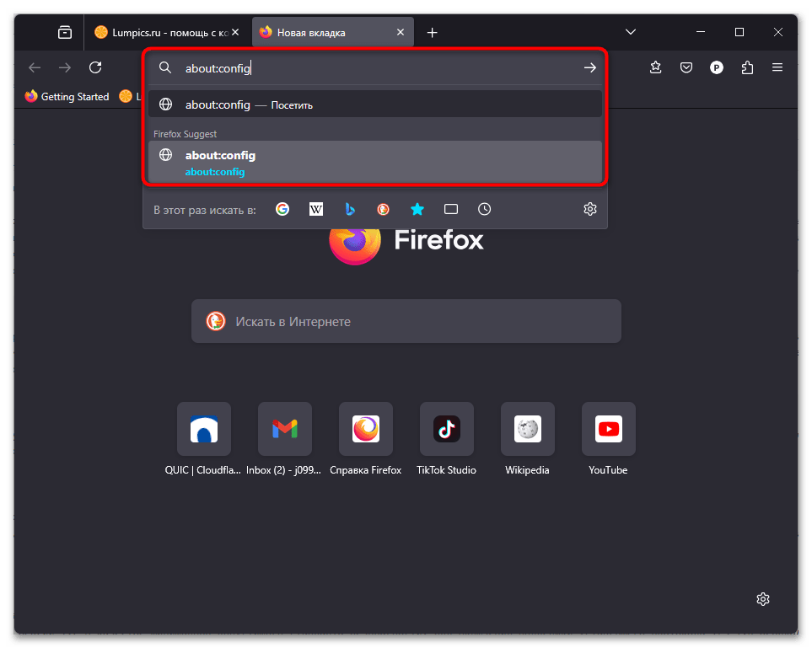Open the Getting Started bookmark
The width and height of the screenshot is (812, 648).
pos(67,96)
